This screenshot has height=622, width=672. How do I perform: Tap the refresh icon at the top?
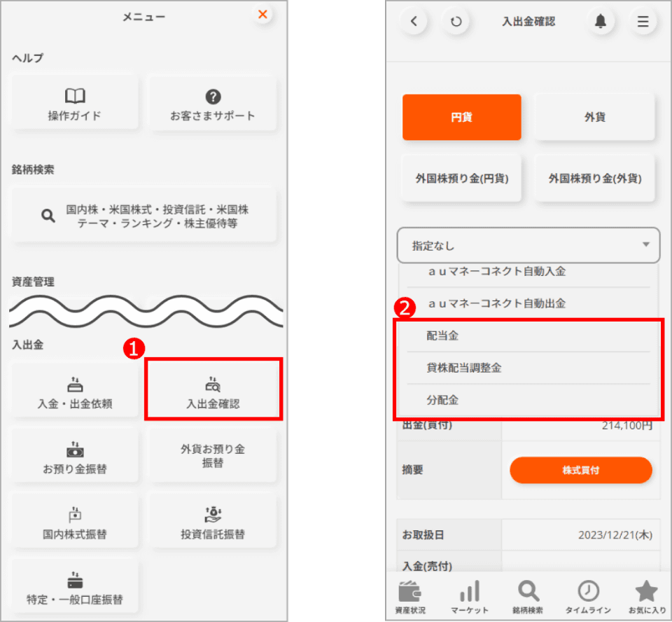[x=456, y=21]
